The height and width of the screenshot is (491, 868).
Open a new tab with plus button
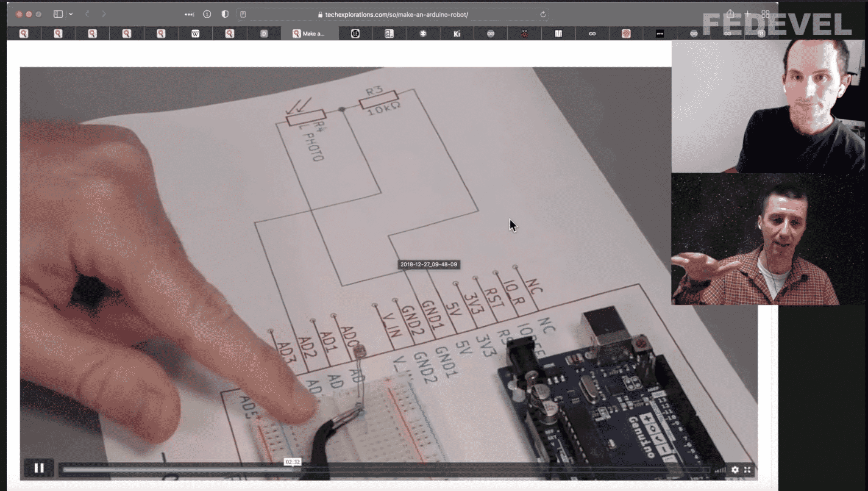tap(748, 14)
